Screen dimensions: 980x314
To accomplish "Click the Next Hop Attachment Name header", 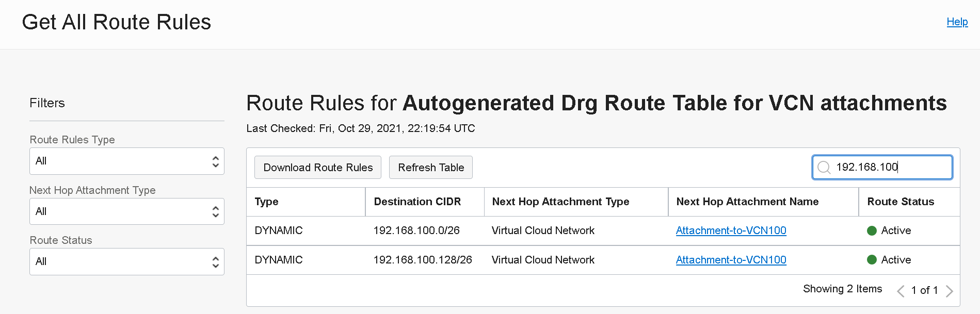I will click(747, 202).
